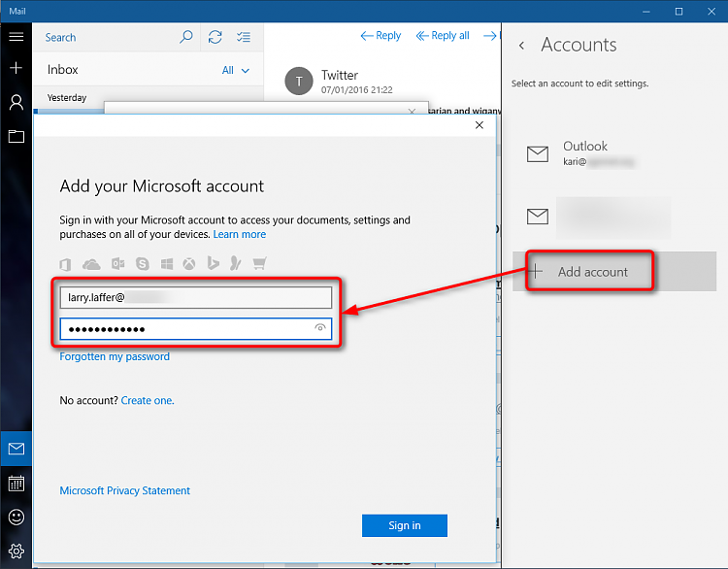Open the folders icon in Mail sidebar
Screen dimensions: 728x569
tap(17, 136)
